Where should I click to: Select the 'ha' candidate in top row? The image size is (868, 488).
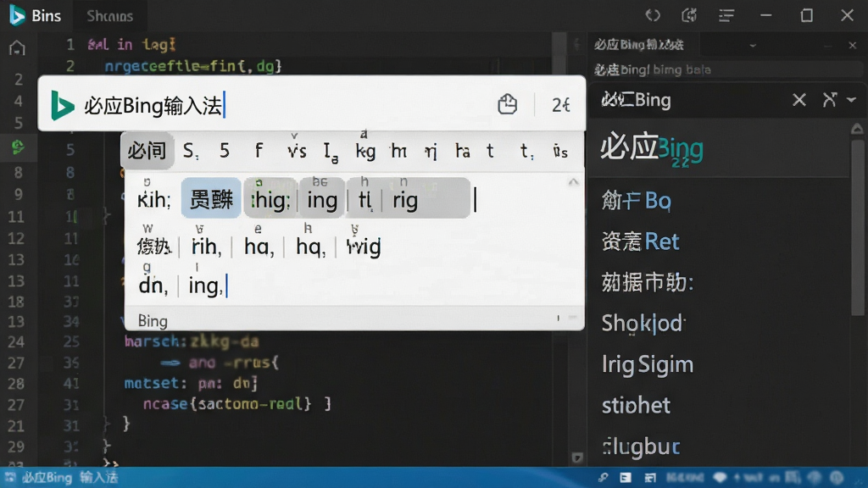(462, 151)
